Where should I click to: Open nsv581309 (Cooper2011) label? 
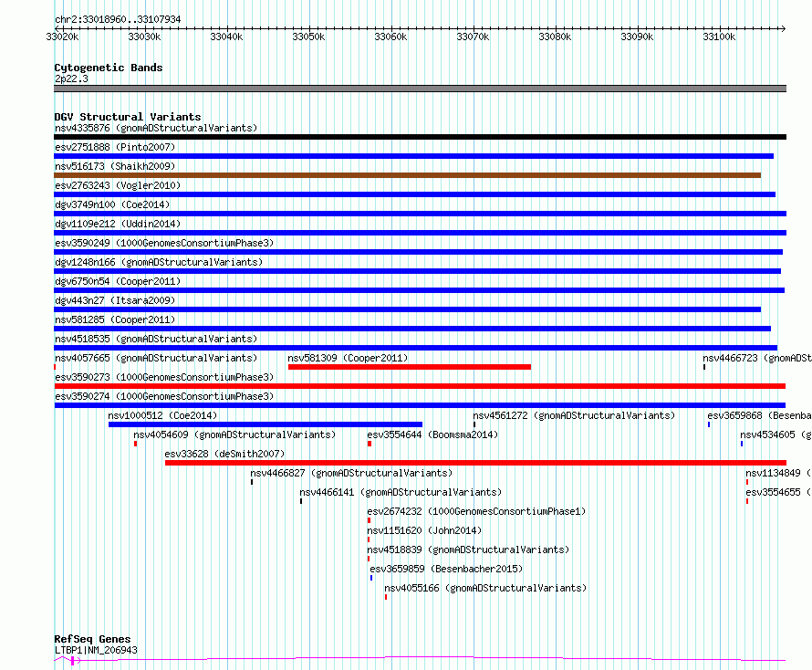348,358
